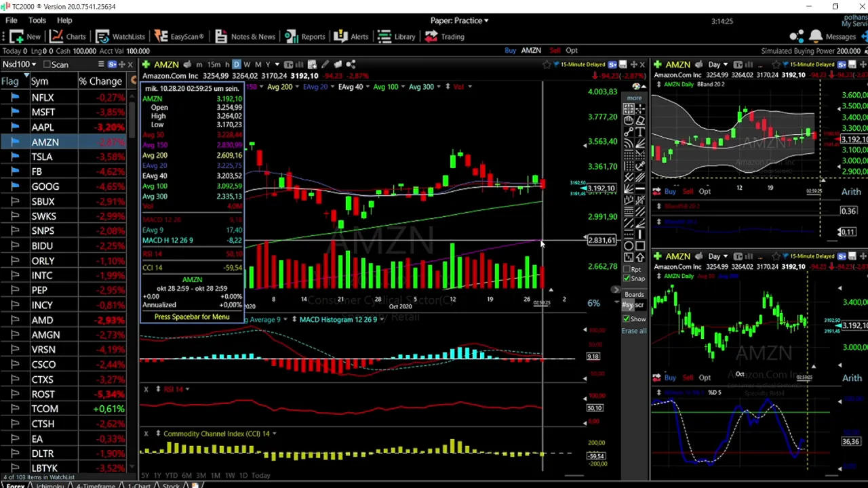Select the anchor drawing tool
The image size is (868, 488).
click(x=640, y=165)
